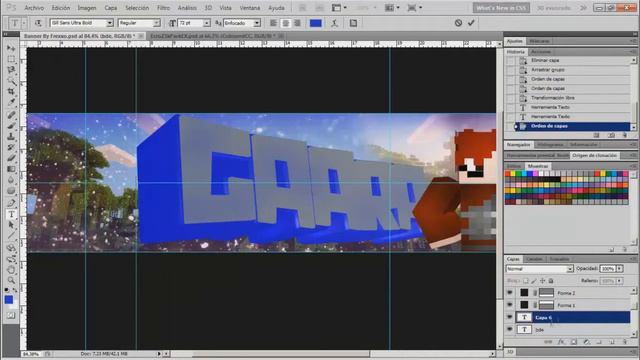This screenshot has width=640, height=360.
Task: Select the Move tool
Action: tap(11, 48)
